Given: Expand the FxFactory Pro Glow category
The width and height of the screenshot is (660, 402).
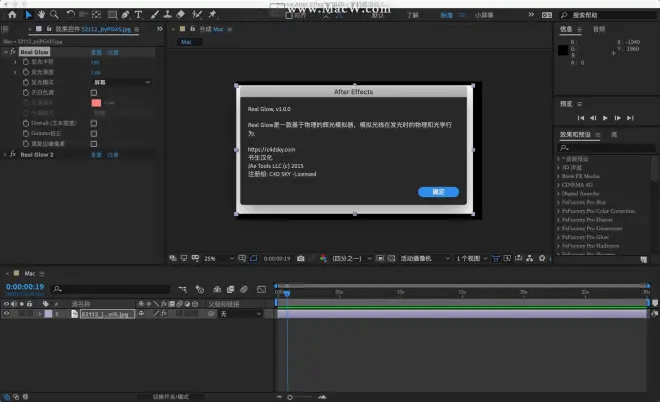Looking at the screenshot, I should click(x=558, y=237).
